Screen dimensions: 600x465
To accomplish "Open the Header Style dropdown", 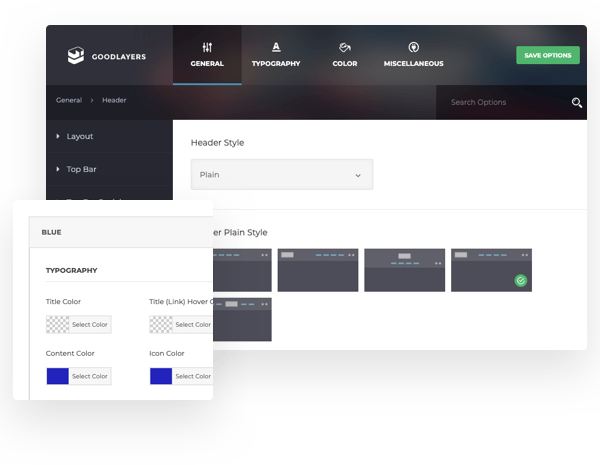I will (281, 175).
